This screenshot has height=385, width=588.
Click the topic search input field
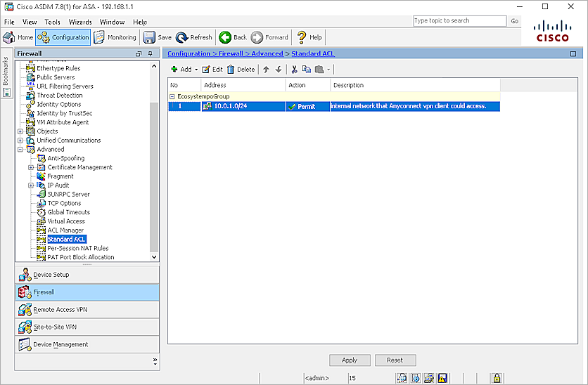(459, 21)
